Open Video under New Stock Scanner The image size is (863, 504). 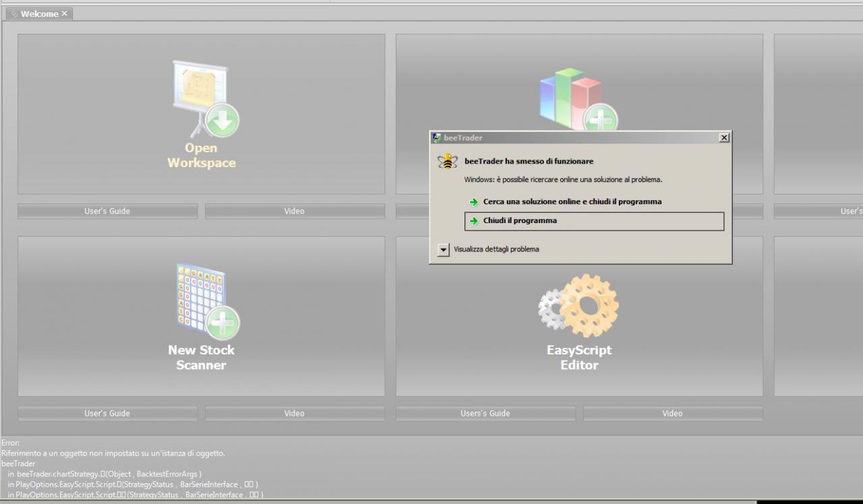(x=295, y=413)
